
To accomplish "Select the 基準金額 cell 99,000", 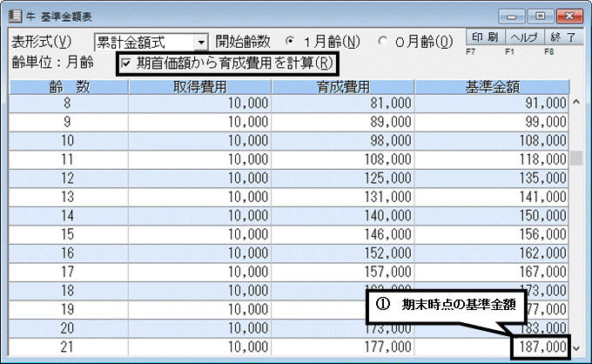I will (492, 122).
